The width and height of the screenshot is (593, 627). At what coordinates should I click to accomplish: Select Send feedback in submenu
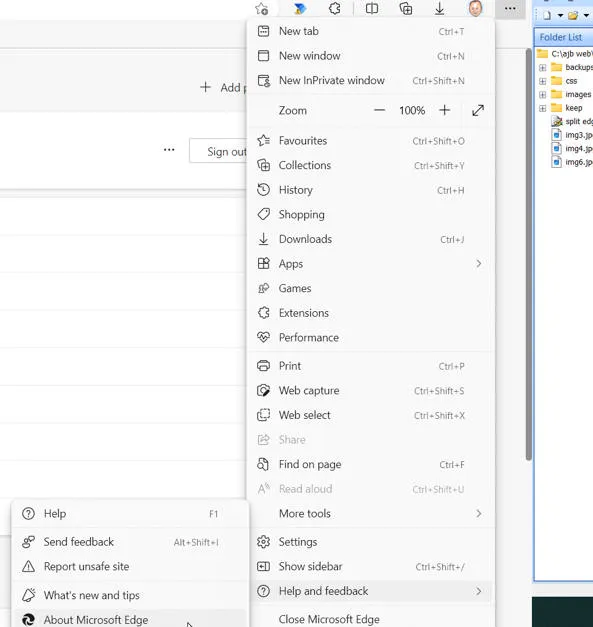pyautogui.click(x=130, y=542)
